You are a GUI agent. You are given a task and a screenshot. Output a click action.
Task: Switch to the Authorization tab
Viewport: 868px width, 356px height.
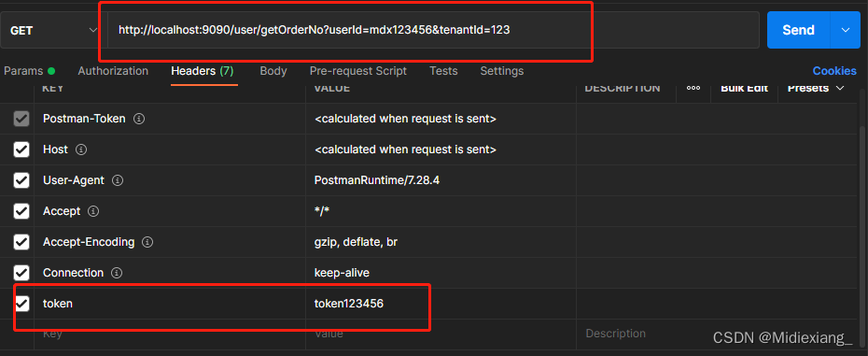tap(113, 71)
